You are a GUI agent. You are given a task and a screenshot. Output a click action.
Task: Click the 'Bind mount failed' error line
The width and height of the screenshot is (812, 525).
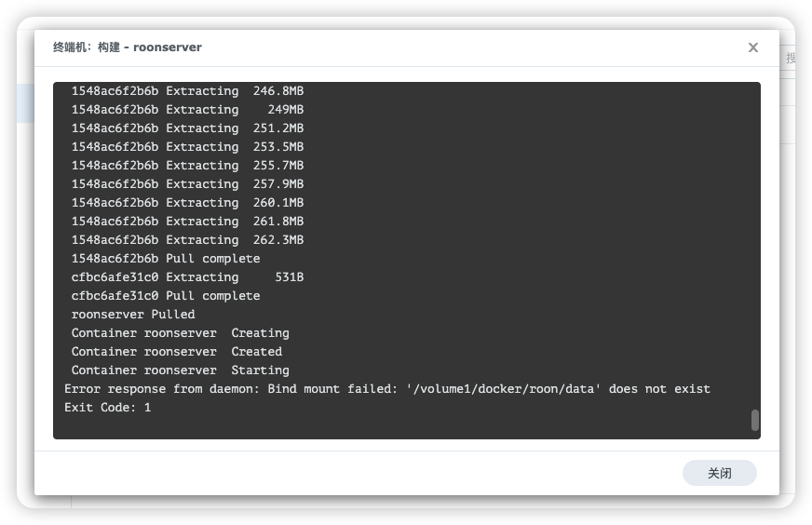point(386,389)
